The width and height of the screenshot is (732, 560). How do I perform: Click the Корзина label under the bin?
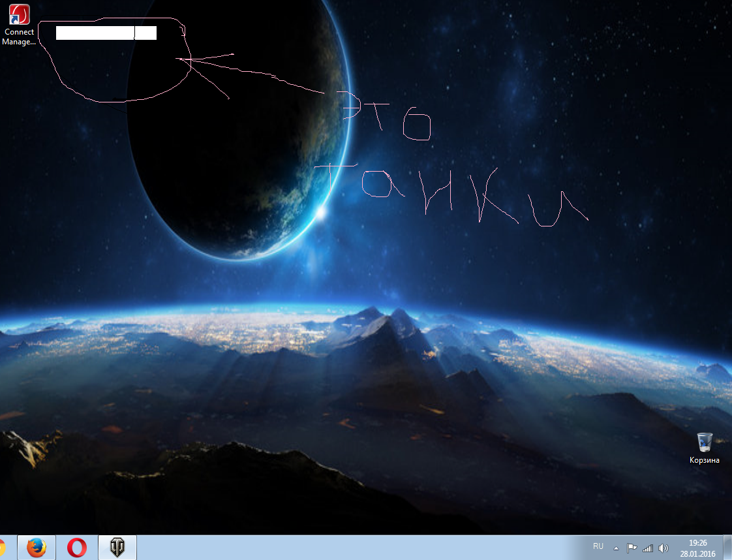pyautogui.click(x=705, y=460)
